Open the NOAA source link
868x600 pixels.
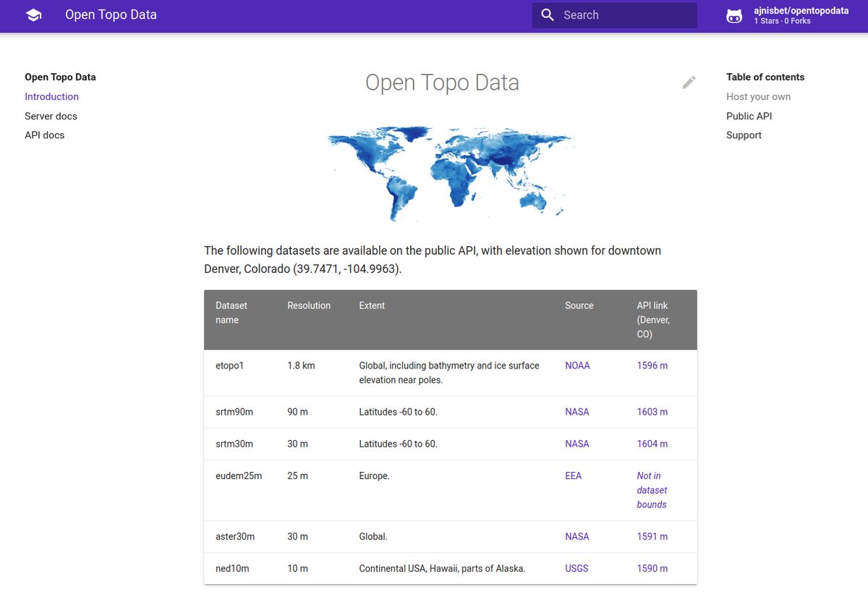pyautogui.click(x=577, y=366)
